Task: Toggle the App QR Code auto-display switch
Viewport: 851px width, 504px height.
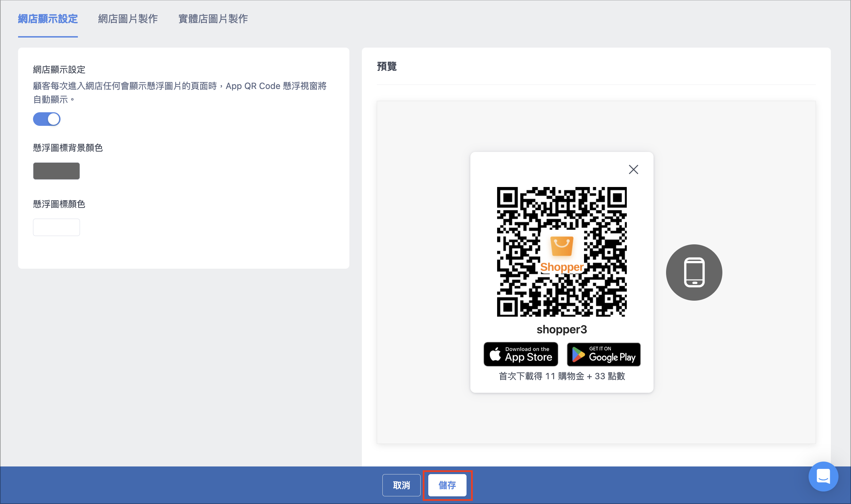Action: click(x=47, y=119)
